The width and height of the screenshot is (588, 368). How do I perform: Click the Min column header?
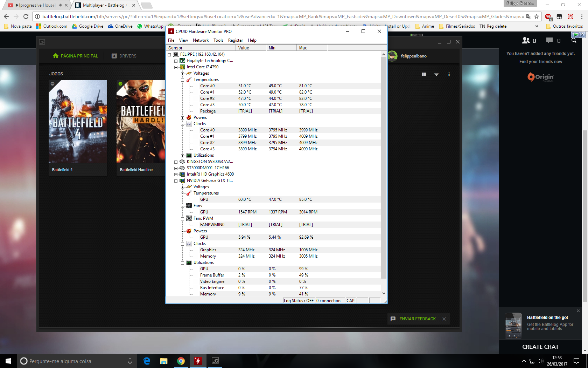tap(281, 48)
